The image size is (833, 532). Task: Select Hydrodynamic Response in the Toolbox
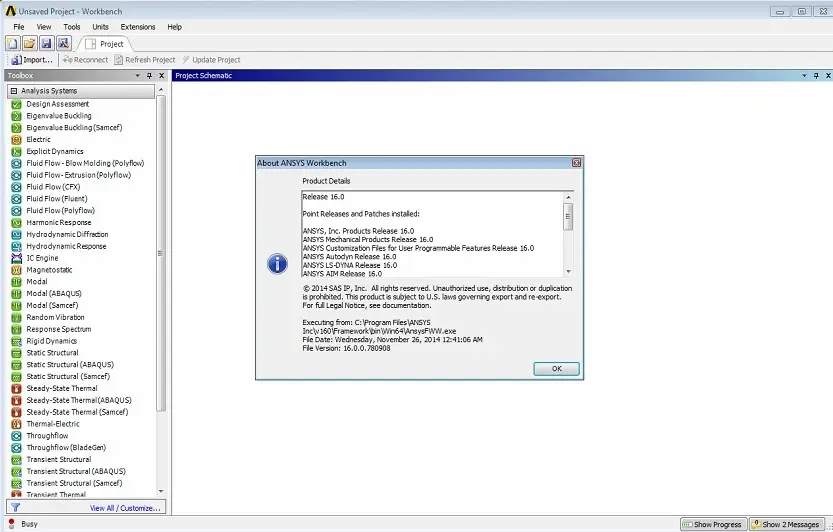66,246
